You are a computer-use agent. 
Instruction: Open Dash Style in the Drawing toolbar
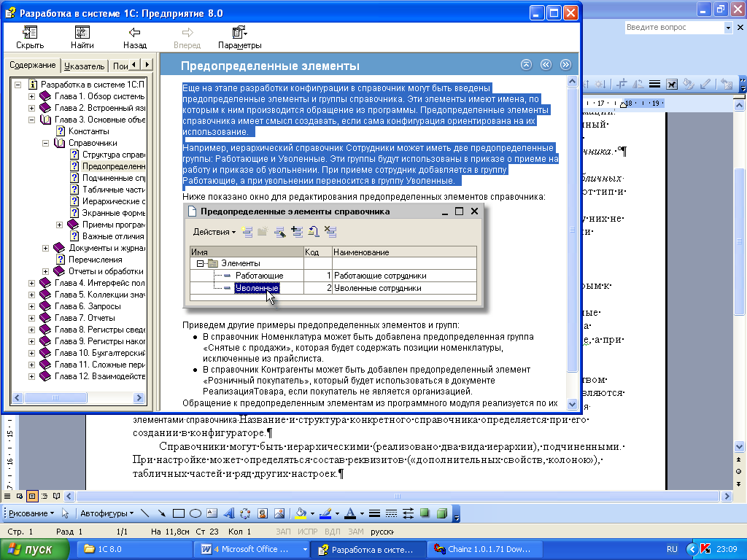391,513
